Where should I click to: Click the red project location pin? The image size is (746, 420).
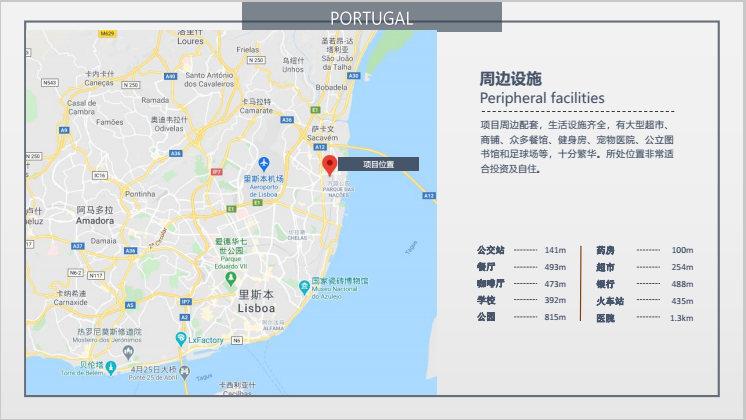click(328, 165)
